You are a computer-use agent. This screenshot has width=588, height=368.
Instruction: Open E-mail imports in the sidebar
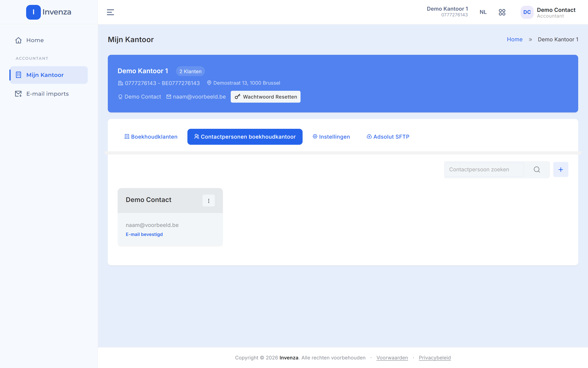coord(49,94)
